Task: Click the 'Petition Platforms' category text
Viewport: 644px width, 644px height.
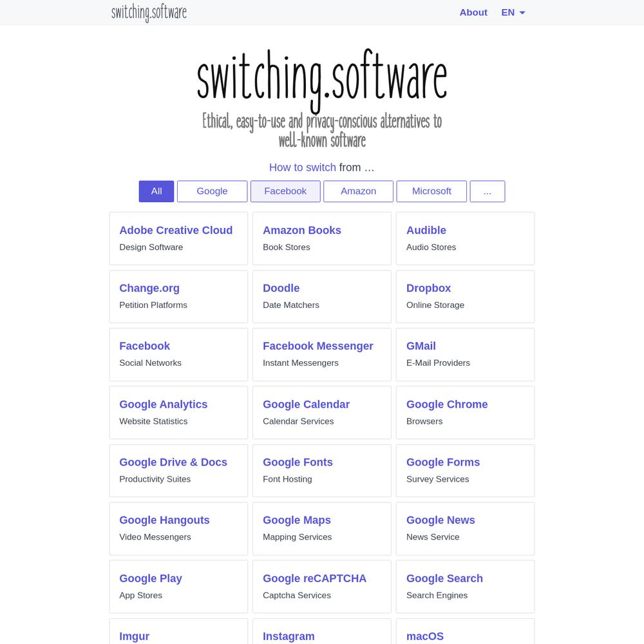Action: [153, 305]
